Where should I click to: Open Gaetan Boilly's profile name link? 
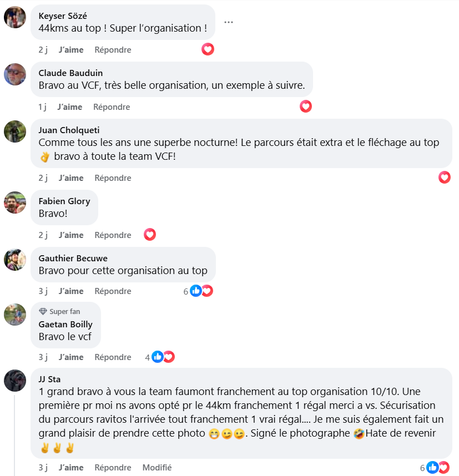[x=65, y=324]
